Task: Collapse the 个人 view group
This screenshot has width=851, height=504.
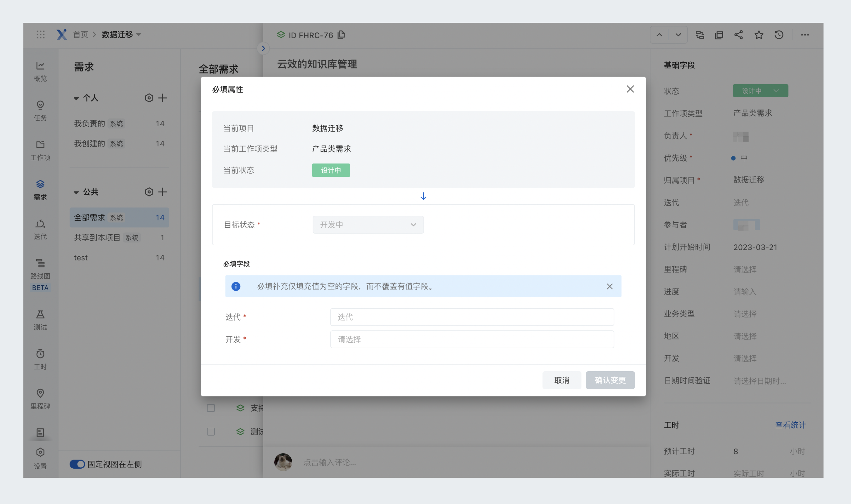Action: click(76, 99)
